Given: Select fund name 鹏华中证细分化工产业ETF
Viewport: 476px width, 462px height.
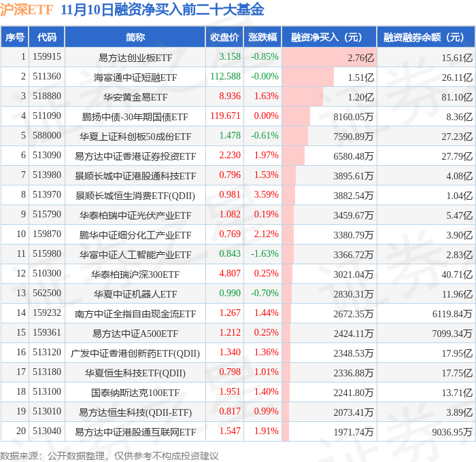Looking at the screenshot, I should tap(135, 235).
